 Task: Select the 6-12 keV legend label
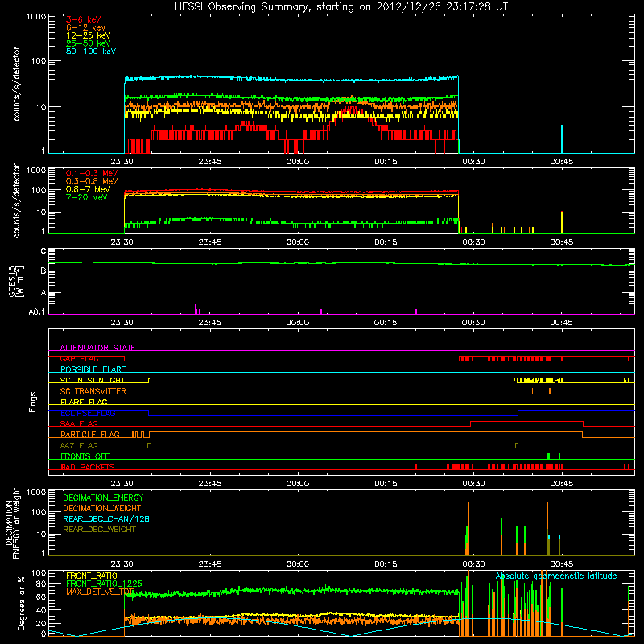[x=86, y=27]
